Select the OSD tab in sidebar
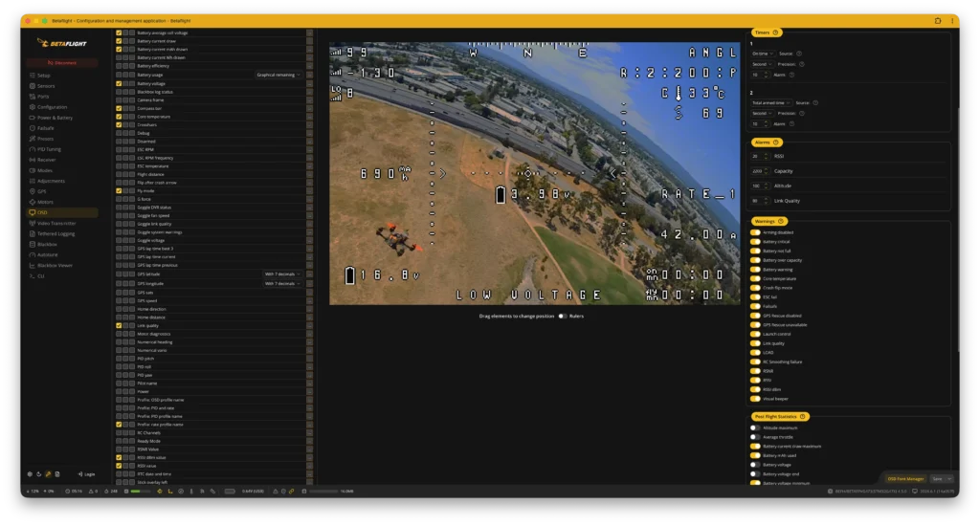Screen dimensions: 980x525 pyautogui.click(x=62, y=212)
